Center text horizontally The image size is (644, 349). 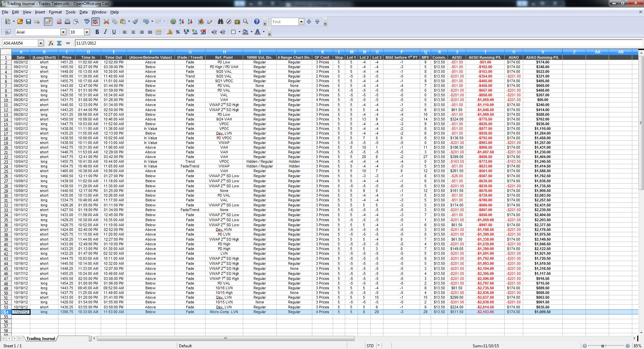133,32
